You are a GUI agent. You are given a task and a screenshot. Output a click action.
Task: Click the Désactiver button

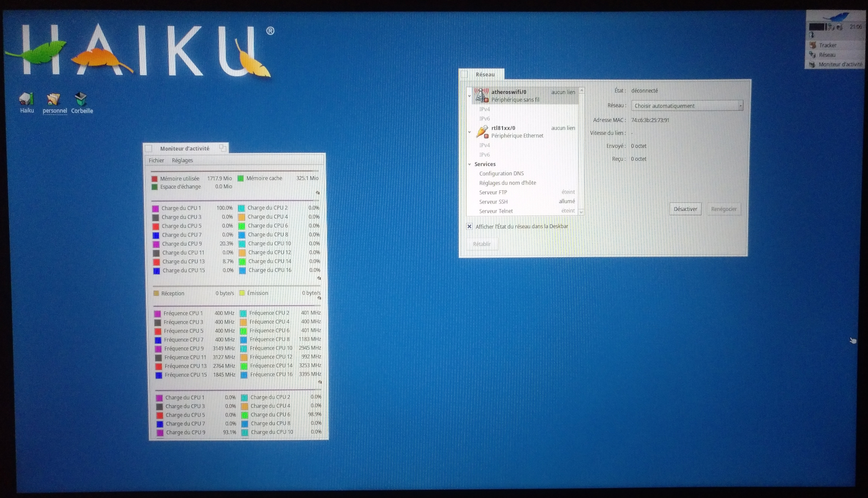point(685,209)
